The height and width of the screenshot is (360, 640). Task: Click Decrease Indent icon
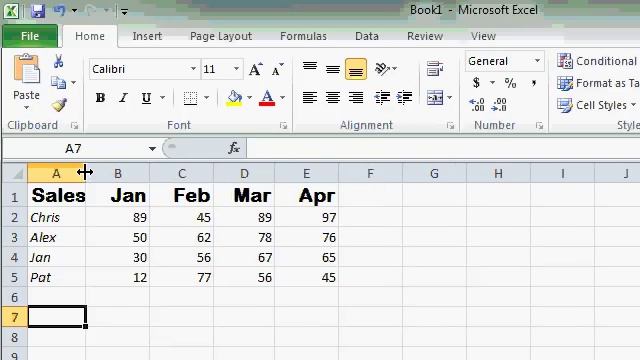(x=382, y=98)
